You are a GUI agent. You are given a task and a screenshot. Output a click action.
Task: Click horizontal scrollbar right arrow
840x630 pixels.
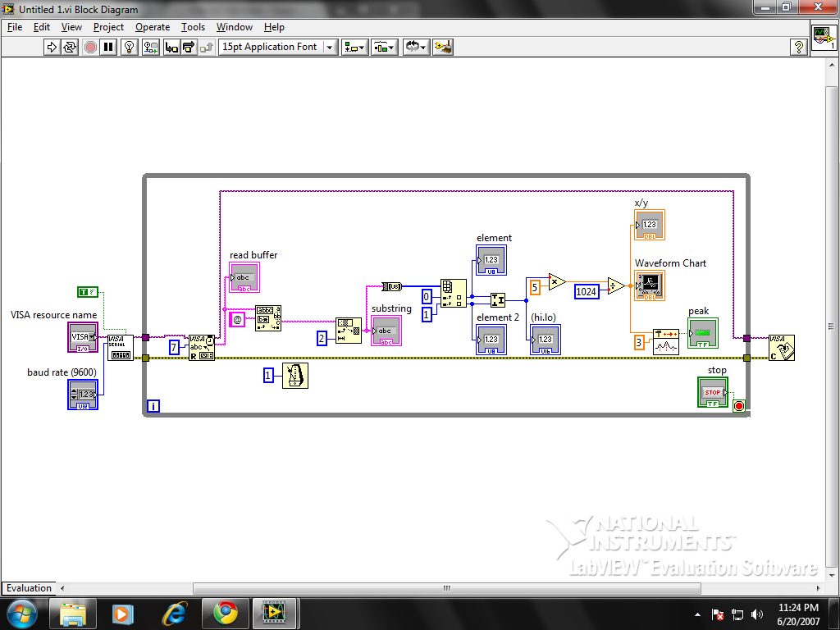coord(818,588)
